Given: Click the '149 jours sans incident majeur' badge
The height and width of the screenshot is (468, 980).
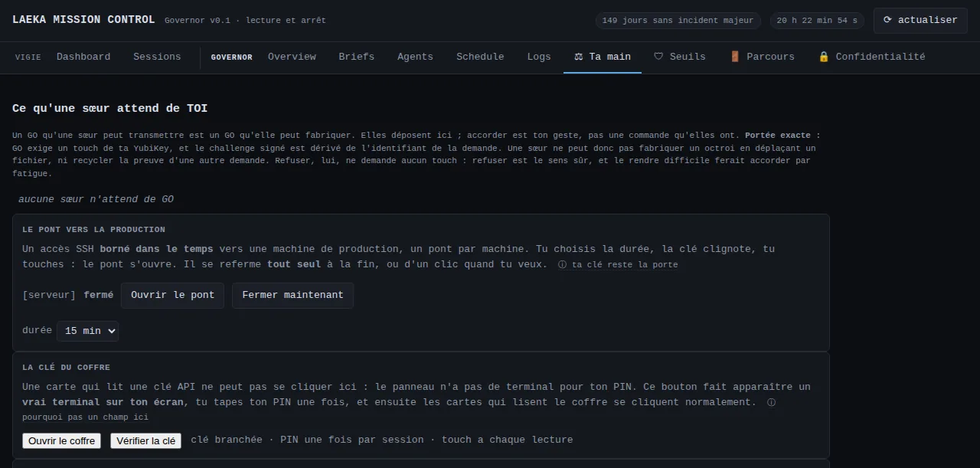Looking at the screenshot, I should point(678,21).
